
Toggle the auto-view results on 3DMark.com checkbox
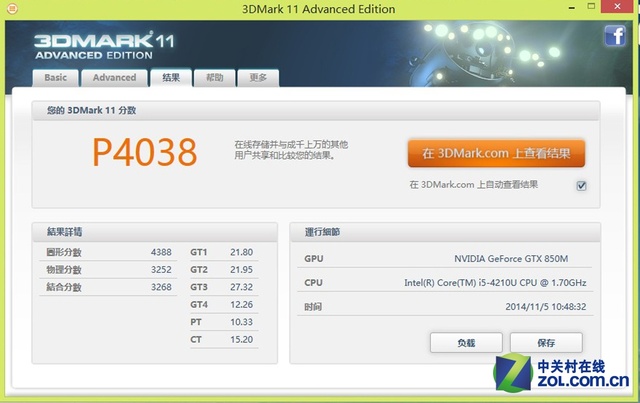pyautogui.click(x=582, y=185)
